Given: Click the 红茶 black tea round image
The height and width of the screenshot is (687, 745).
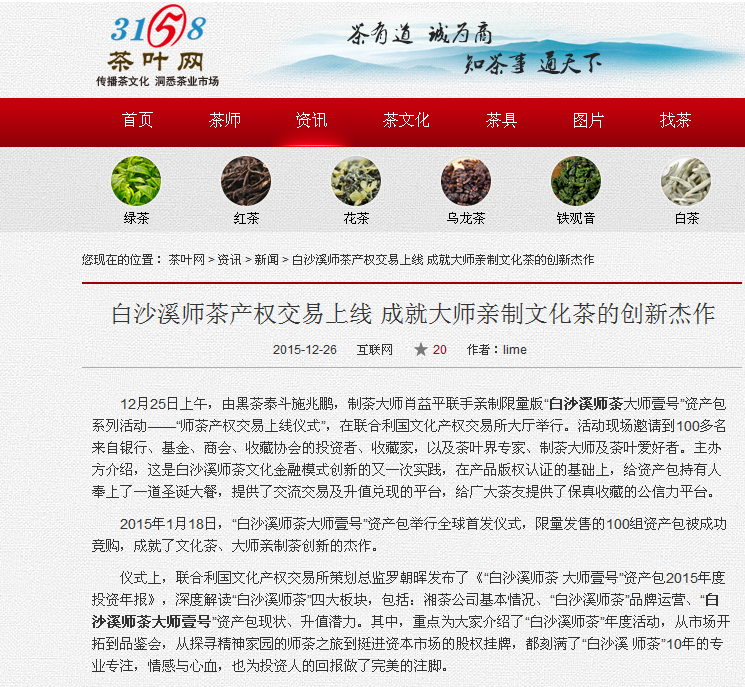Looking at the screenshot, I should [246, 181].
